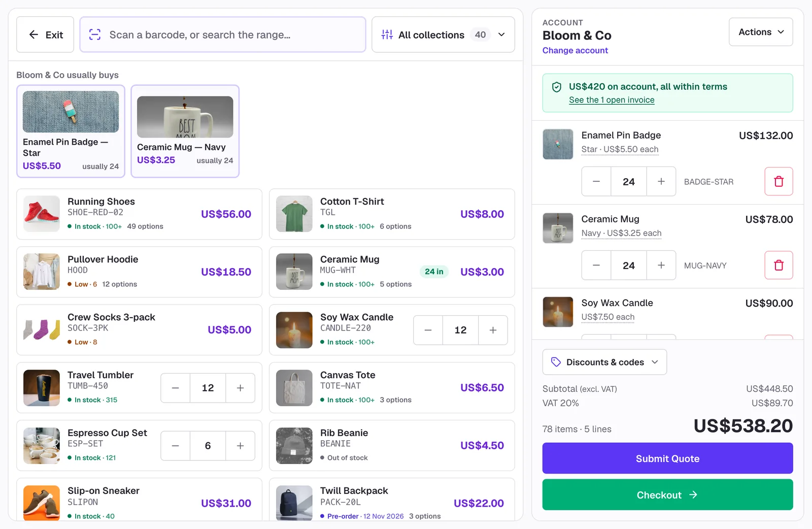Delete Enamel Pin Badge from cart
Screen dimensions: 812x529
[779, 181]
